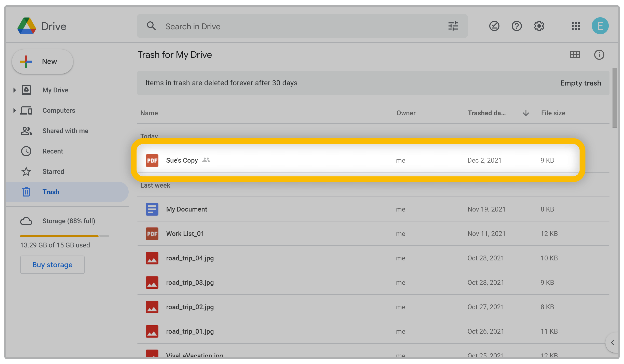Open the Settings gear icon
624x364 pixels.
pos(539,26)
